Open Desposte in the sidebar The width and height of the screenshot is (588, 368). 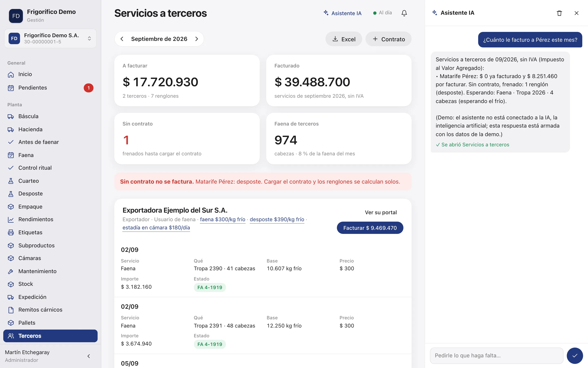coord(50,194)
